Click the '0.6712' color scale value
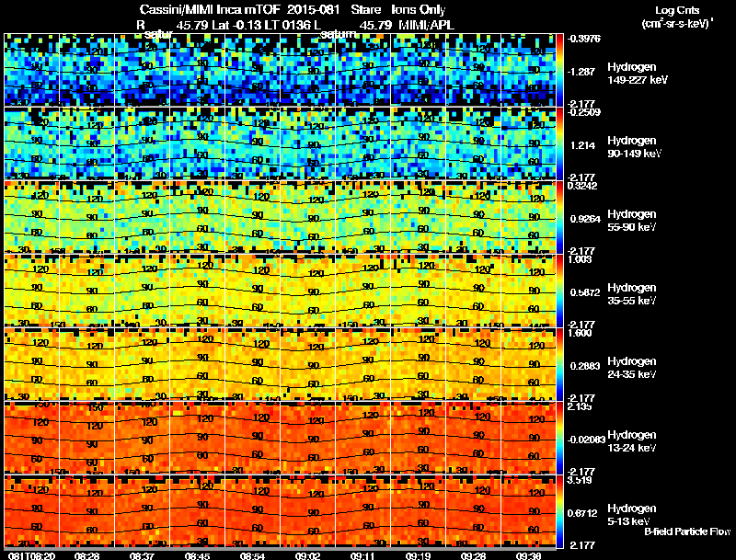 point(582,514)
